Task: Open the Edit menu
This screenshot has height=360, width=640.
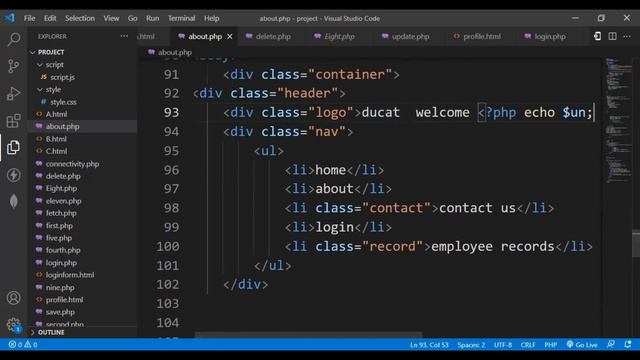Action: (x=50, y=18)
